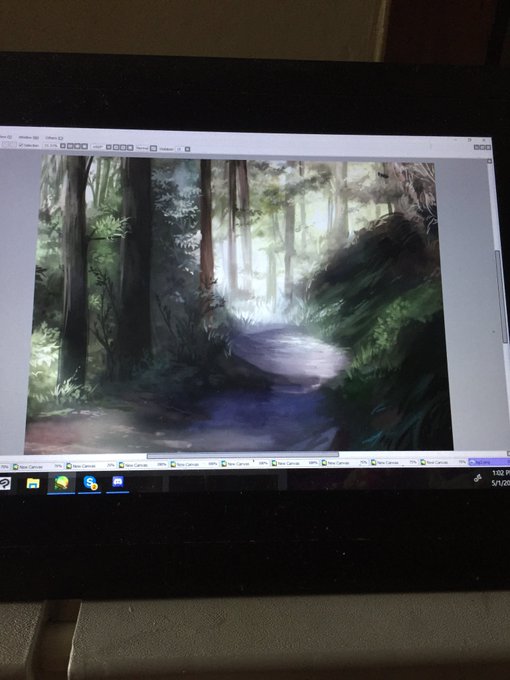The height and width of the screenshot is (680, 510).
Task: Minimize the inner canvas window
Action: [477, 147]
